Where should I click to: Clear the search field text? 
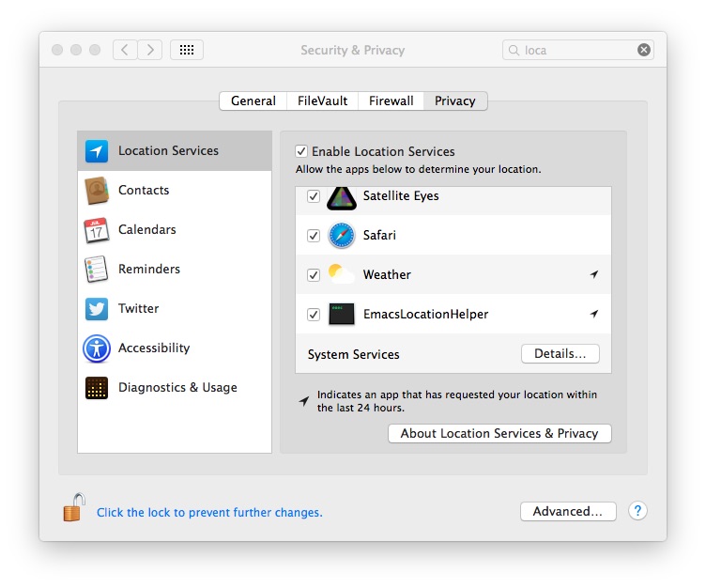644,50
